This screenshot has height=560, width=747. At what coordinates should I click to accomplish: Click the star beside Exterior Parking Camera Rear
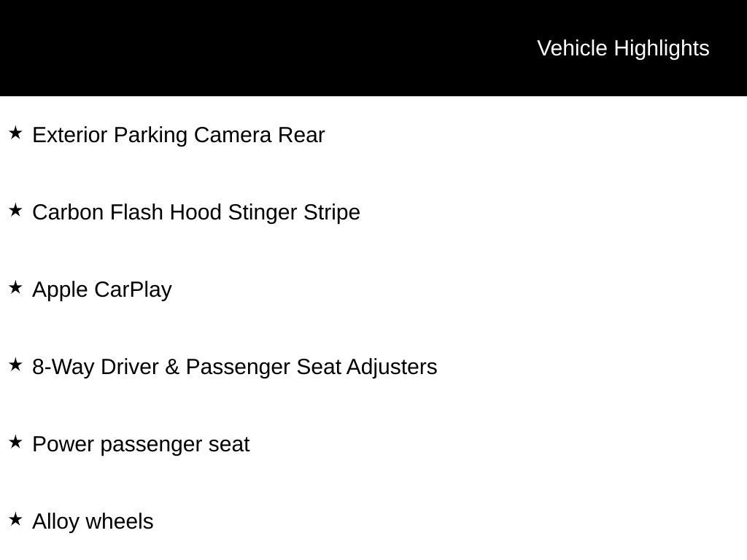[15, 133]
